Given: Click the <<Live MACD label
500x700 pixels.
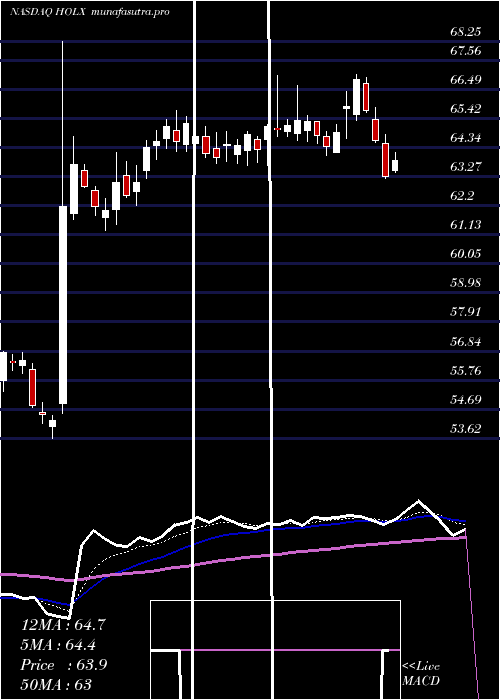Looking at the screenshot, I should coord(421,674).
